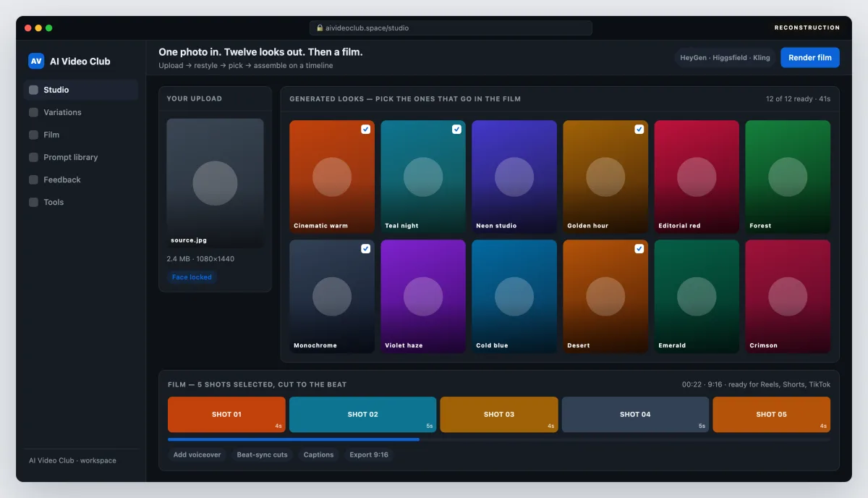868x498 pixels.
Task: Click the square icon beside Feedback
Action: (x=33, y=180)
